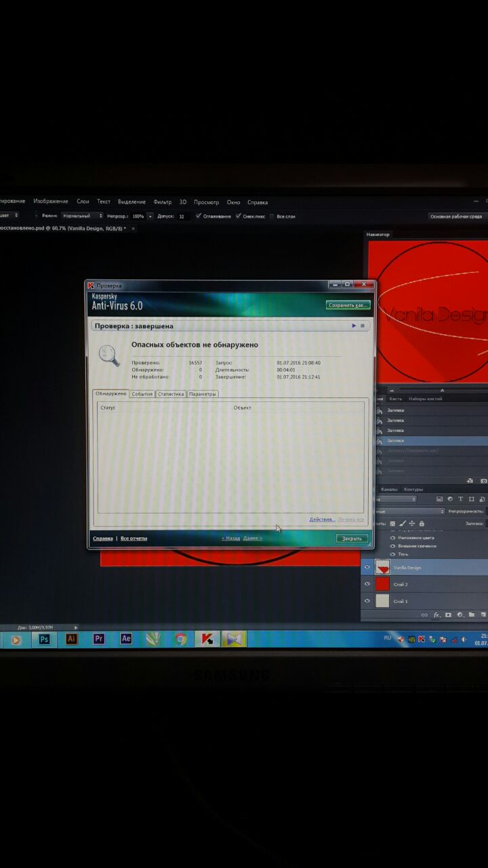This screenshot has height=868, width=488.
Task: Open the Справка menu in Photoshop
Action: [258, 202]
